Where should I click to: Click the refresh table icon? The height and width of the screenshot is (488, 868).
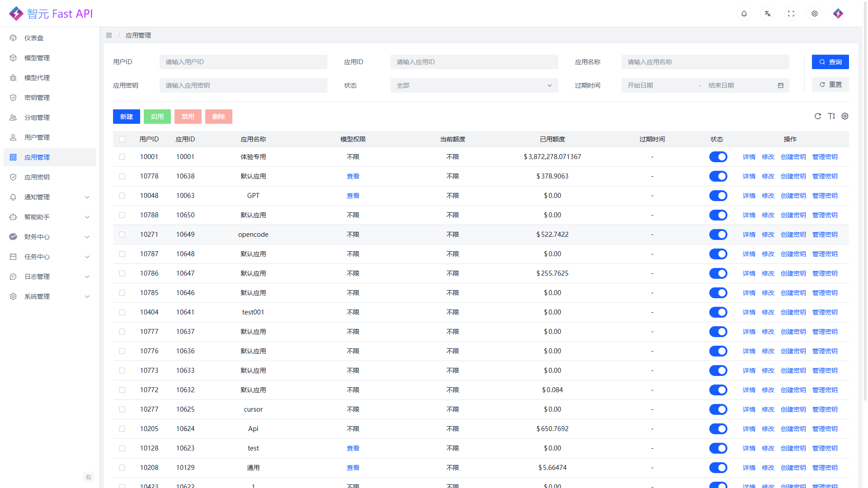(817, 116)
